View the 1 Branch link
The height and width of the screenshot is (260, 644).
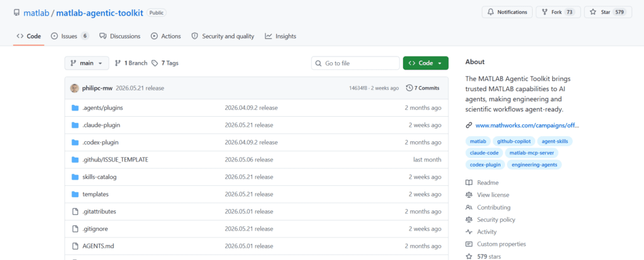tap(131, 63)
